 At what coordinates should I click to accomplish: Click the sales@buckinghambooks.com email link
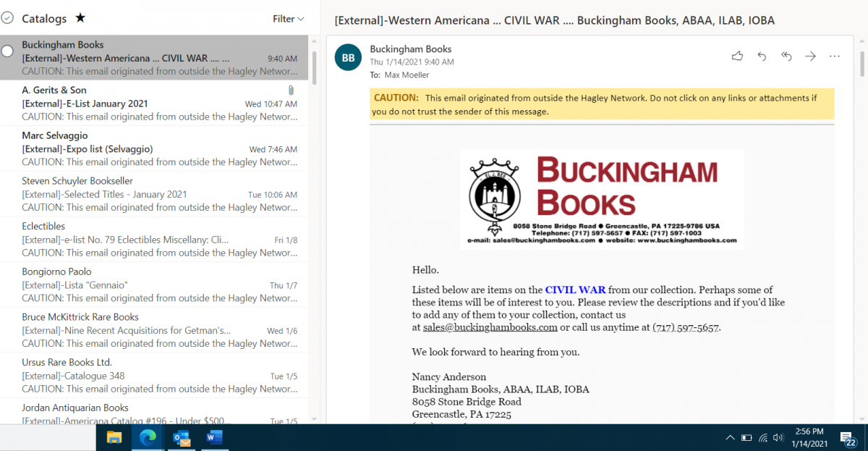pyautogui.click(x=490, y=327)
